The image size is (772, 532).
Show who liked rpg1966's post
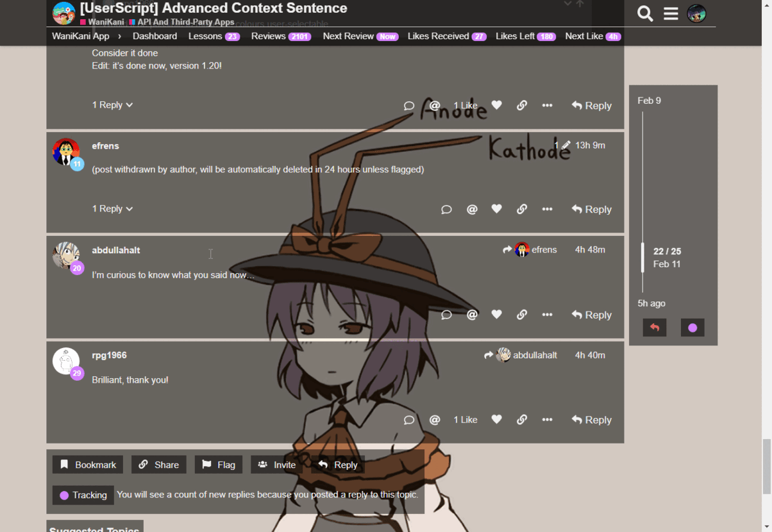click(x=466, y=420)
